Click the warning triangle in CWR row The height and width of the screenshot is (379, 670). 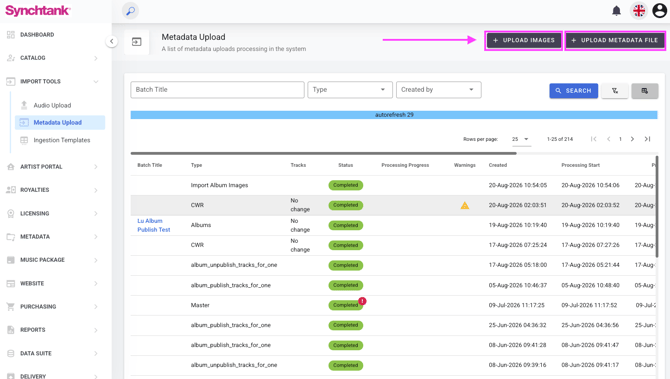pyautogui.click(x=464, y=206)
